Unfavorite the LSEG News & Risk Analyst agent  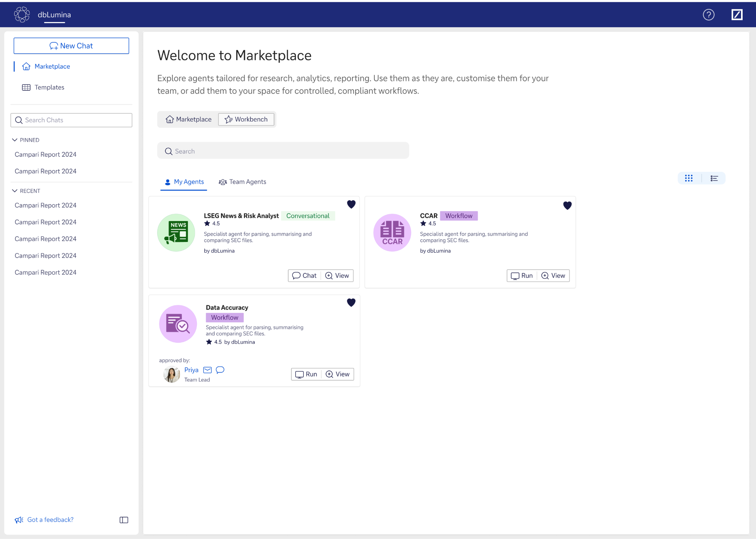click(x=351, y=204)
